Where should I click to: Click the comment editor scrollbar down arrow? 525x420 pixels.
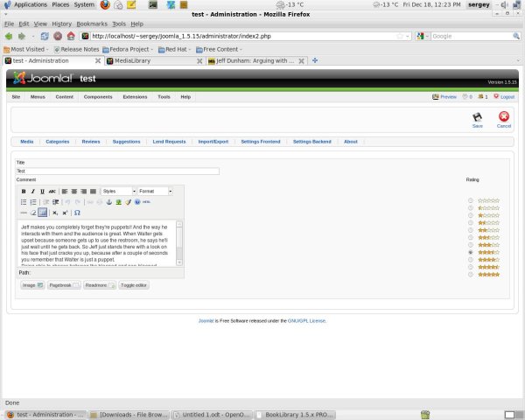pyautogui.click(x=179, y=262)
